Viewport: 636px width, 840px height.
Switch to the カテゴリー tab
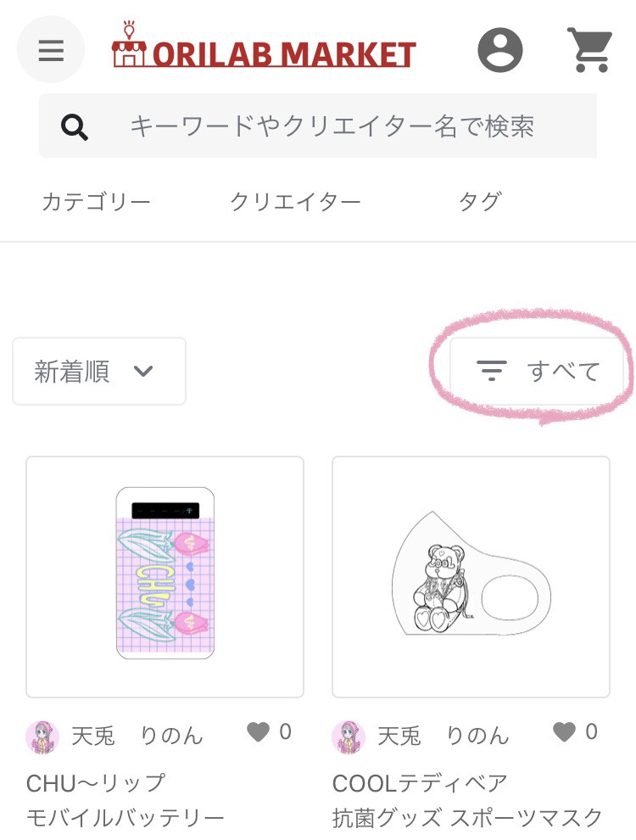(x=96, y=202)
